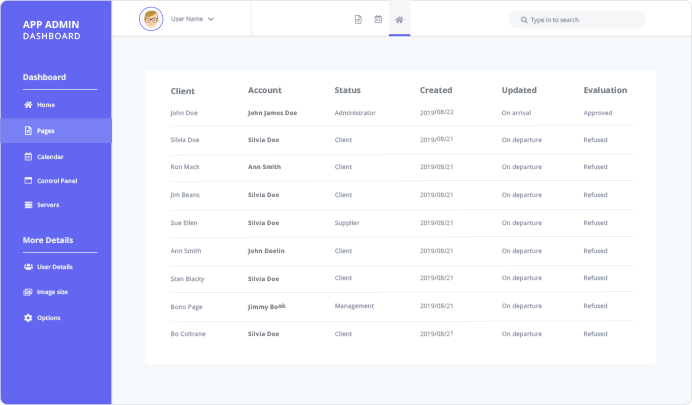Click the Image size icon in the sidebar
Image resolution: width=692 pixels, height=405 pixels.
[x=28, y=292]
